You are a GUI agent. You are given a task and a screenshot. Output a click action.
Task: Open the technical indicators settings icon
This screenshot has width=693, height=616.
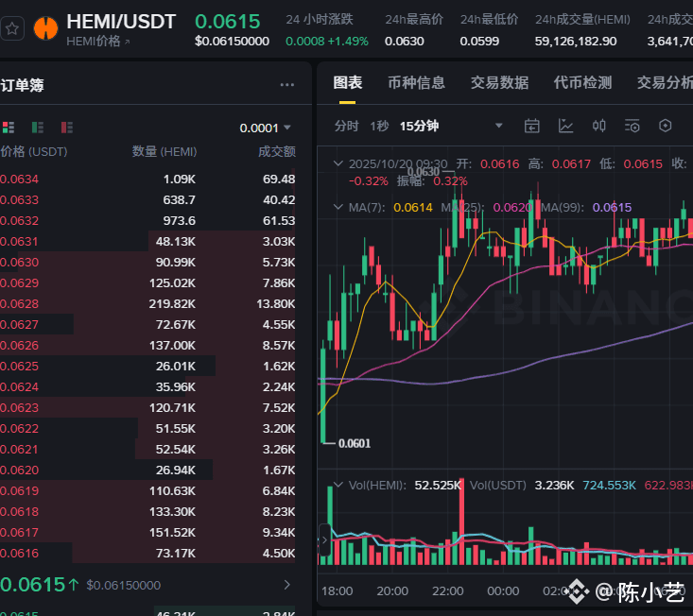(x=632, y=127)
